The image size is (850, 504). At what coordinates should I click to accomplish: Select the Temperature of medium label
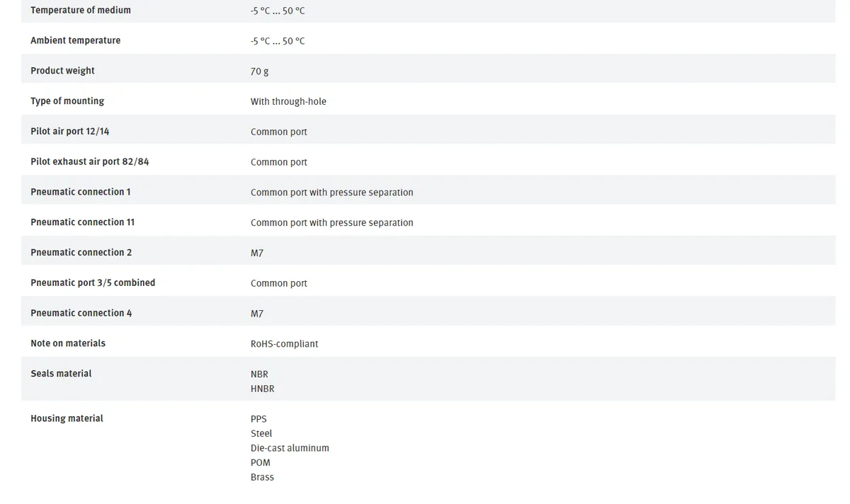point(81,10)
